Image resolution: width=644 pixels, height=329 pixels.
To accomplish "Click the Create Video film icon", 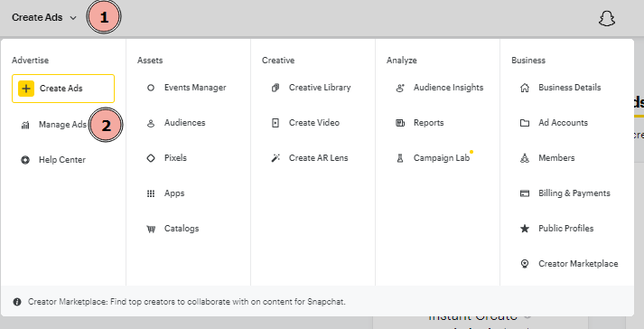I will pyautogui.click(x=275, y=123).
